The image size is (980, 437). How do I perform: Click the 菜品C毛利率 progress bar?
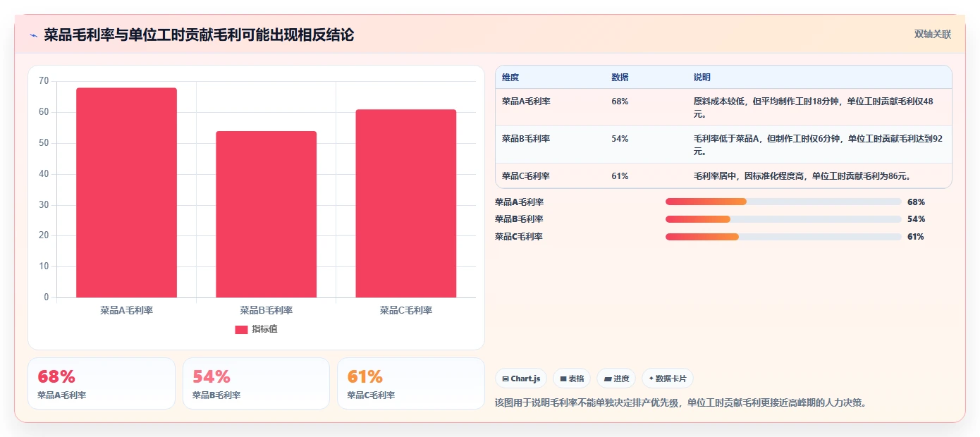(x=783, y=237)
